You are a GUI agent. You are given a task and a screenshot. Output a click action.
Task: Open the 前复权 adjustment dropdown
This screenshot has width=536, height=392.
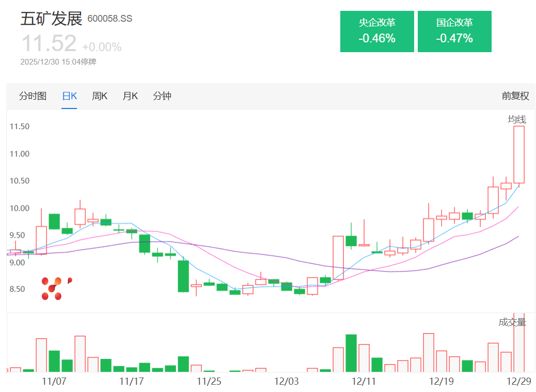click(x=515, y=96)
